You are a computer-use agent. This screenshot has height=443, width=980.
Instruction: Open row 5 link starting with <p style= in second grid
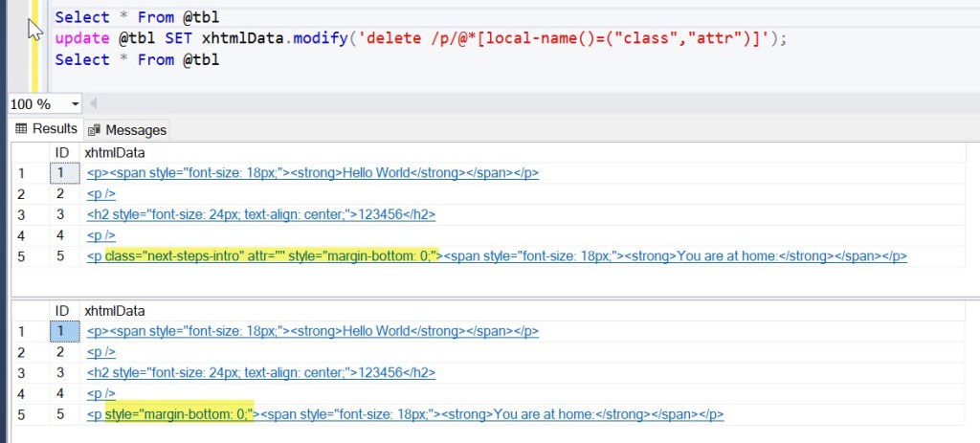click(x=404, y=414)
